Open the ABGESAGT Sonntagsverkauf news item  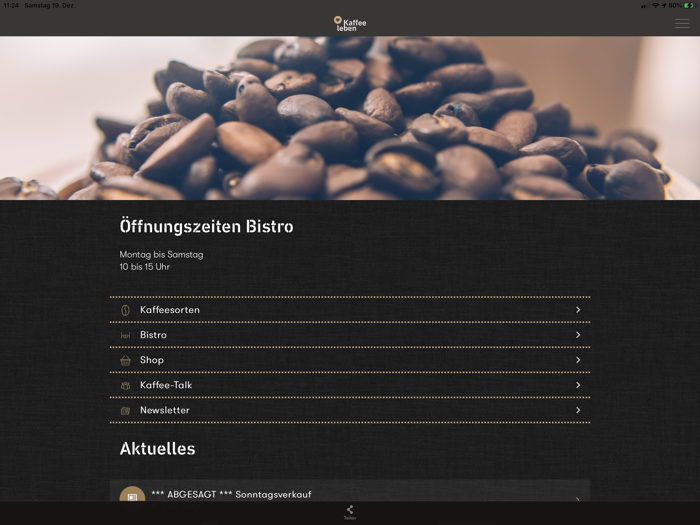click(350, 491)
